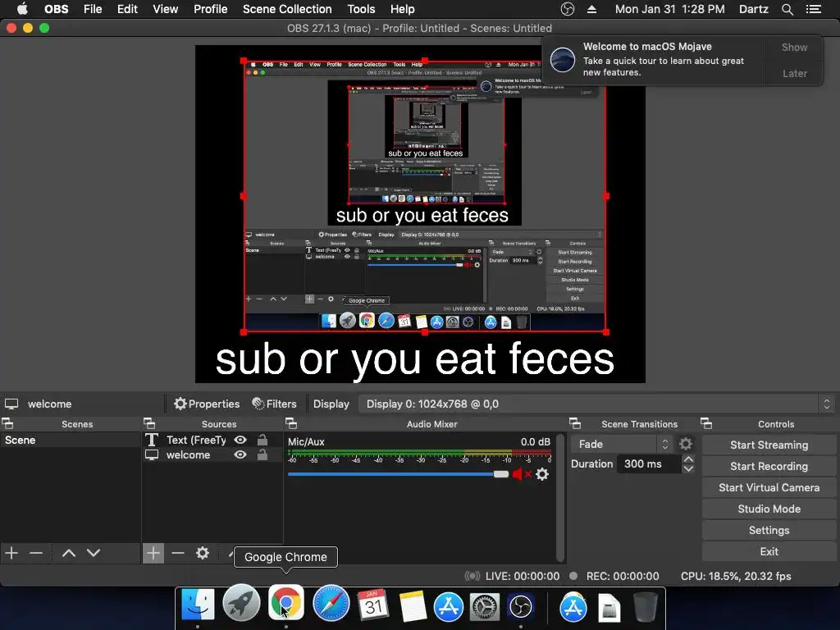Select the welcome source row

pos(212,454)
